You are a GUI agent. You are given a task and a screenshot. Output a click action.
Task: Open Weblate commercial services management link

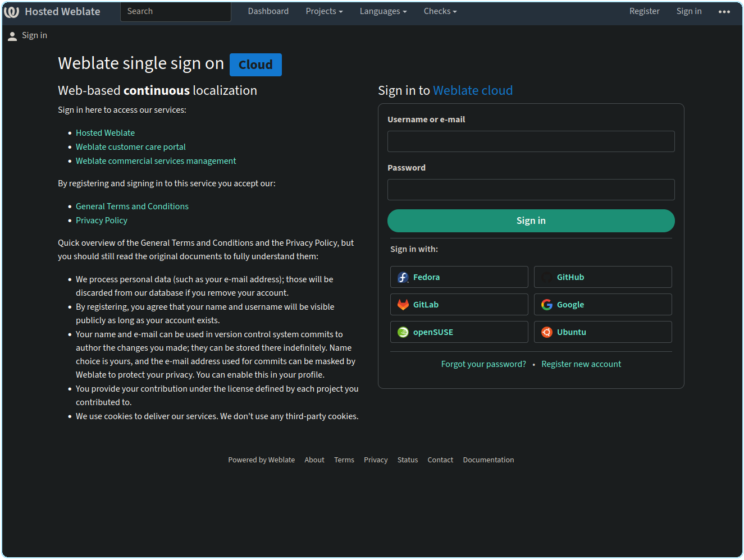156,161
